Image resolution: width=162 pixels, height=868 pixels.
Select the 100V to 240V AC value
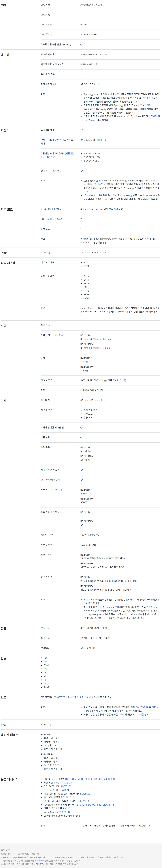(90, 535)
